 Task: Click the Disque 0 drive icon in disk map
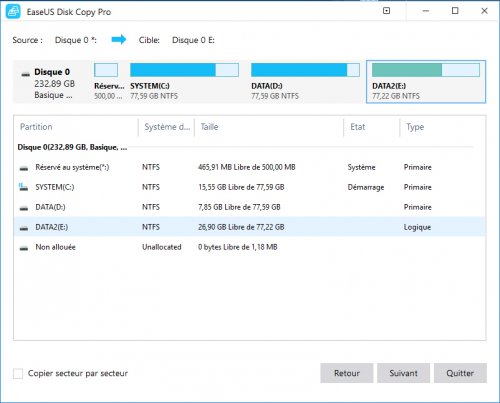coord(26,74)
